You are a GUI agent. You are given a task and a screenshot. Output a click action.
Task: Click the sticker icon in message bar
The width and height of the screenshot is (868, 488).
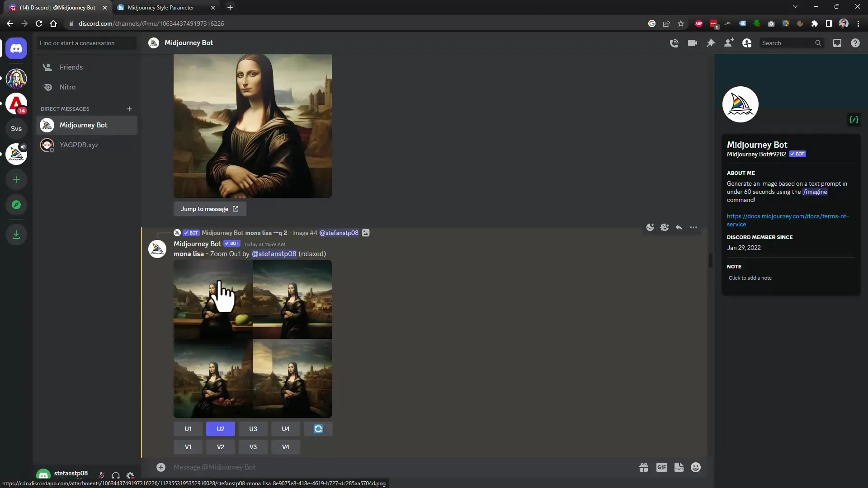click(x=679, y=467)
